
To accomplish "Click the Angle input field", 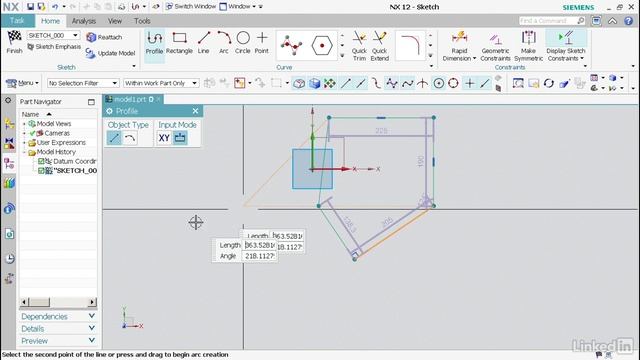I will click(260, 256).
